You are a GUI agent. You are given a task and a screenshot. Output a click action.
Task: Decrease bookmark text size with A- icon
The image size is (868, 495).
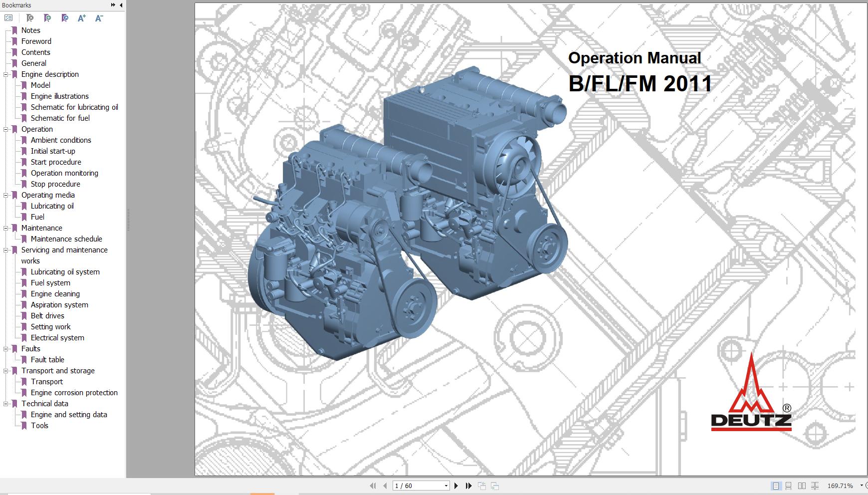coord(98,18)
